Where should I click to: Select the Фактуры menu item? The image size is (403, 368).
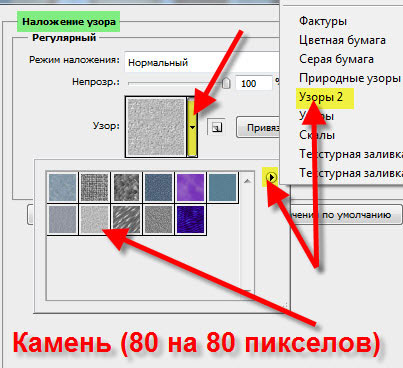(x=323, y=21)
